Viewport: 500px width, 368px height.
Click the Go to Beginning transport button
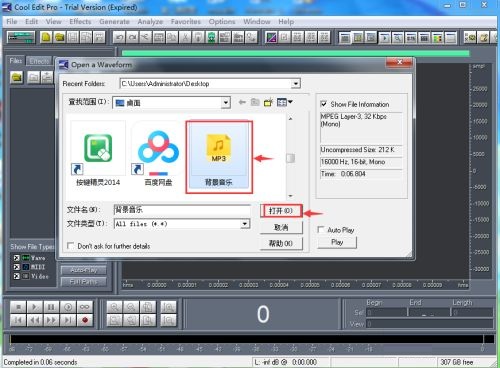18,320
